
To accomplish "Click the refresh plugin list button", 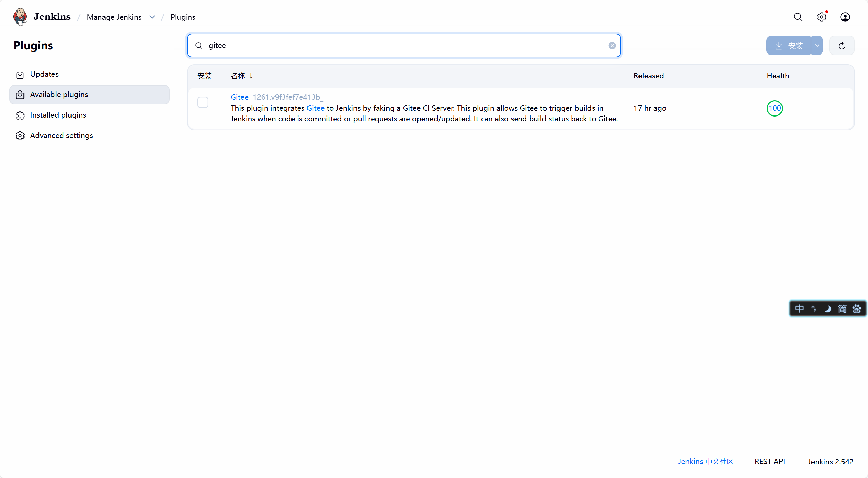I will pyautogui.click(x=841, y=46).
